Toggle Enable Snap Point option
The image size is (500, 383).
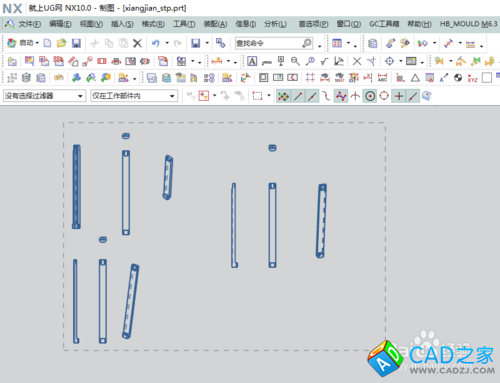click(x=284, y=96)
